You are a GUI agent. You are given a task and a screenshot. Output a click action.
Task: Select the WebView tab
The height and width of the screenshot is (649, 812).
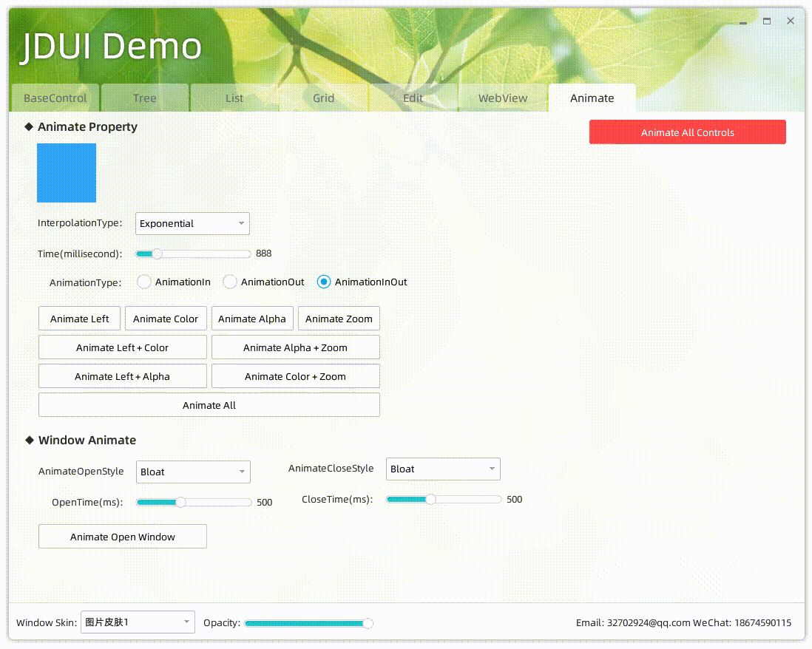[x=502, y=98]
